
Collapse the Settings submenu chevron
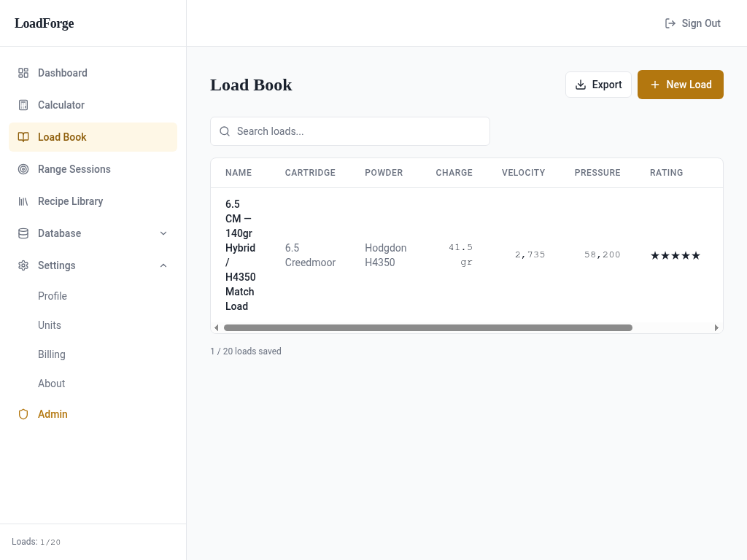163,265
